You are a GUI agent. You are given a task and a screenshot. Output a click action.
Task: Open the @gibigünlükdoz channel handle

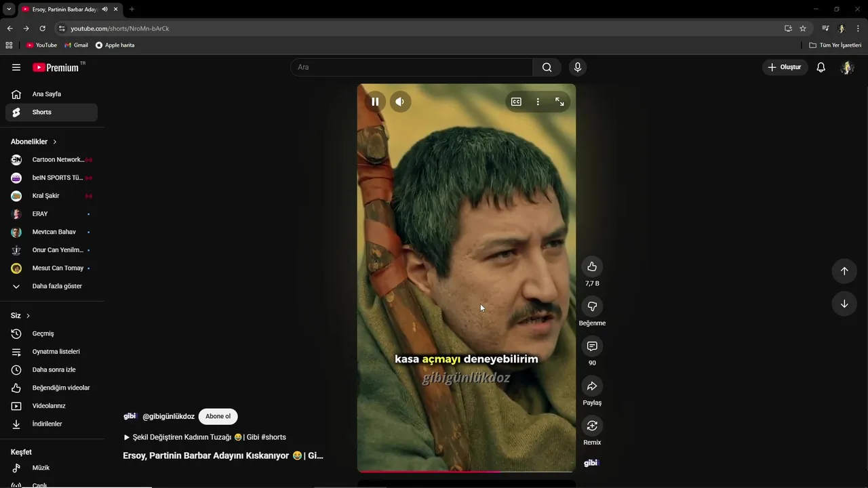168,416
